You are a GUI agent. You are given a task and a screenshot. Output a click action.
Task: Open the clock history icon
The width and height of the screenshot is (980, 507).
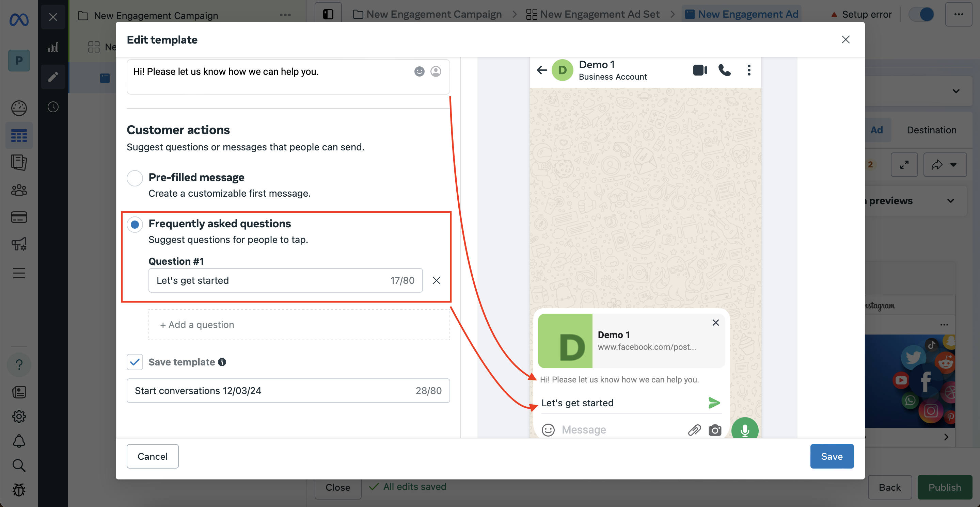coord(53,107)
